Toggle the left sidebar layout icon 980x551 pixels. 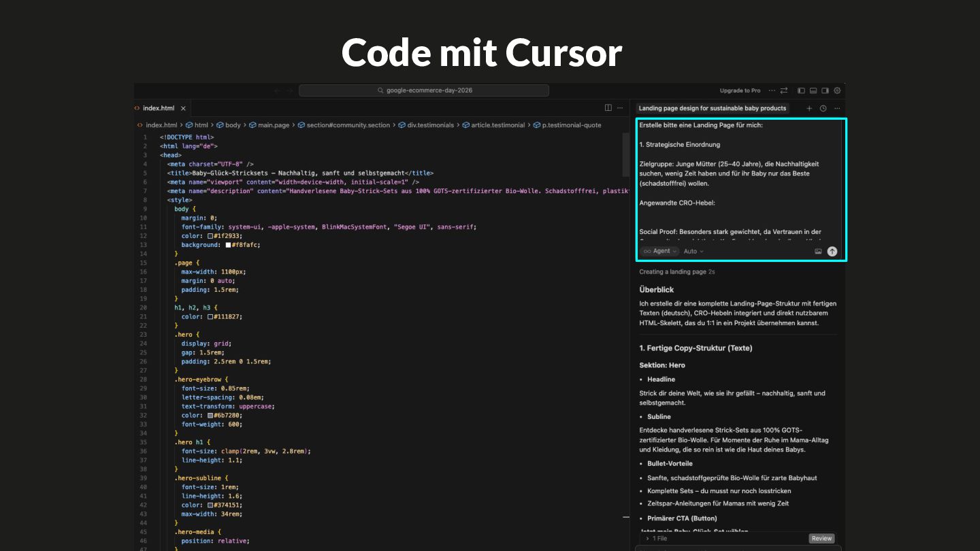point(801,90)
